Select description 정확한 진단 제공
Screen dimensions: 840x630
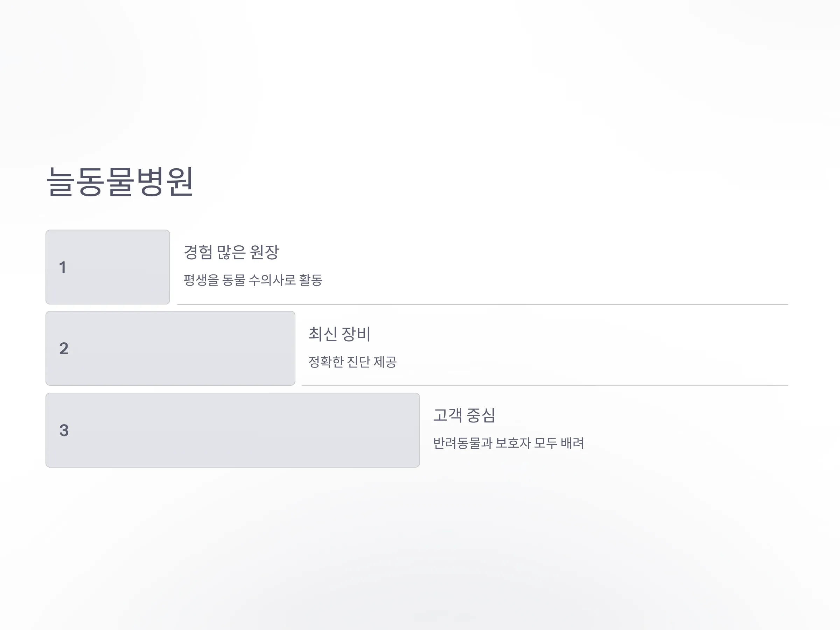[352, 362]
